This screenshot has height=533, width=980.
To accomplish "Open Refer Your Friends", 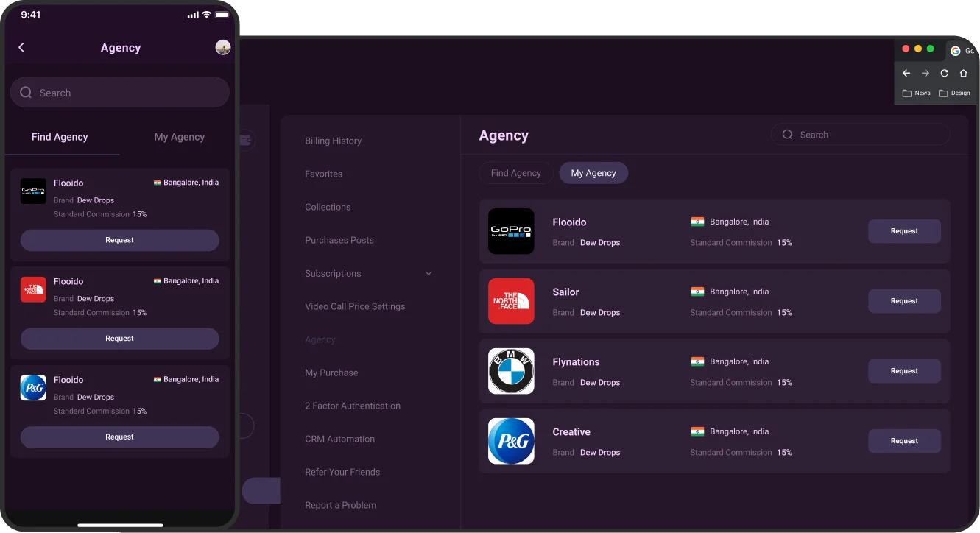I will 342,472.
